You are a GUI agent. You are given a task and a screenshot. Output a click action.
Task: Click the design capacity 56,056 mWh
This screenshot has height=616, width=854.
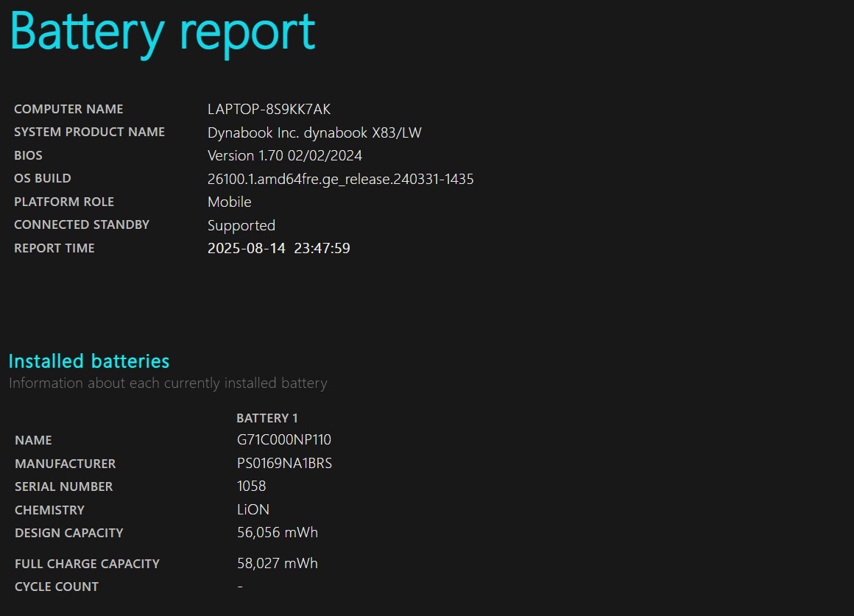coord(277,532)
